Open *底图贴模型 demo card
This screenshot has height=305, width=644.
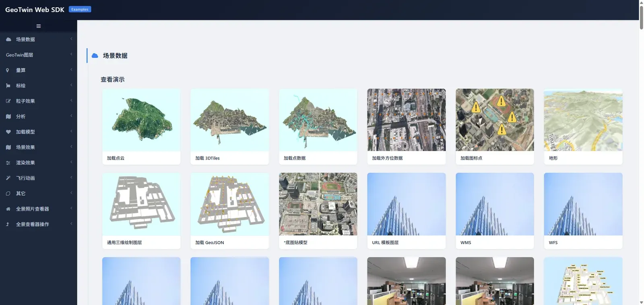click(318, 211)
